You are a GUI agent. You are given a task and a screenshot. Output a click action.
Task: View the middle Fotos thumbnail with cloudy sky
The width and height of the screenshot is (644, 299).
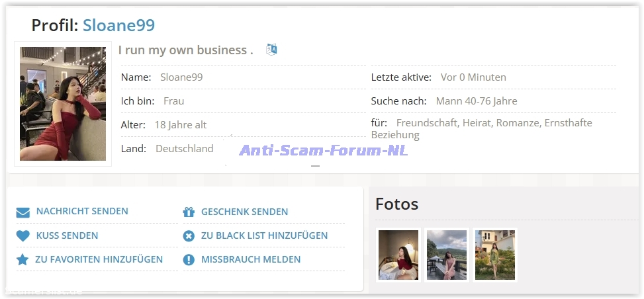447,255
